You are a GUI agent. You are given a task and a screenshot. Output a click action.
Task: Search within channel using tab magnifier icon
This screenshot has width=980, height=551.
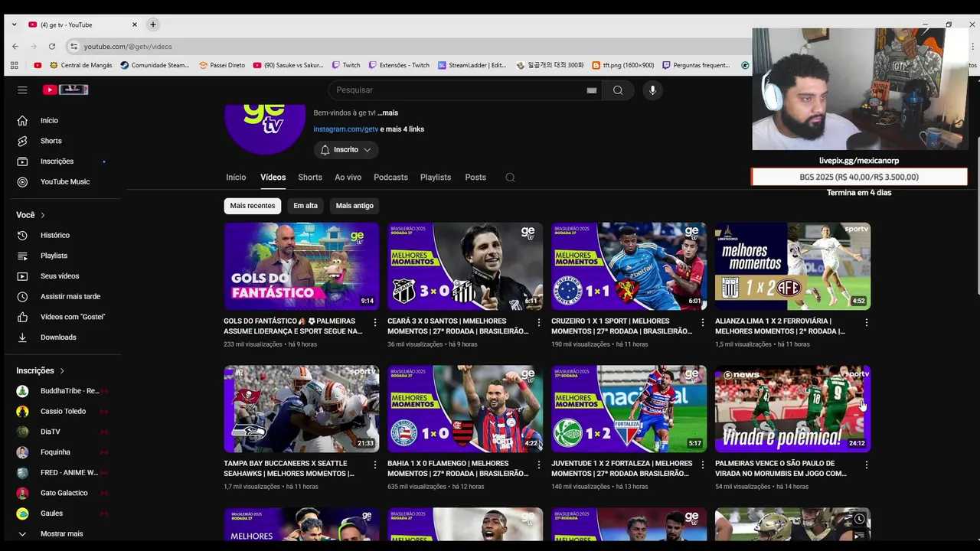(510, 178)
